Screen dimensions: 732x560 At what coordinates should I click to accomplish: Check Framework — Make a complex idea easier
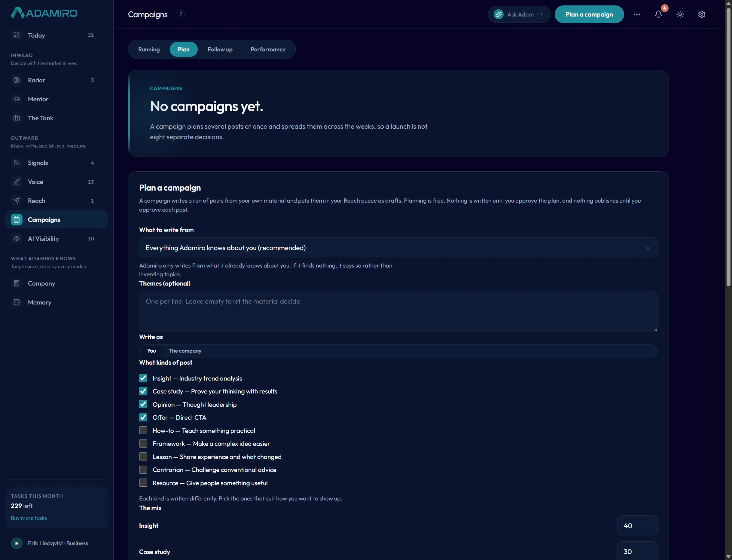click(143, 443)
